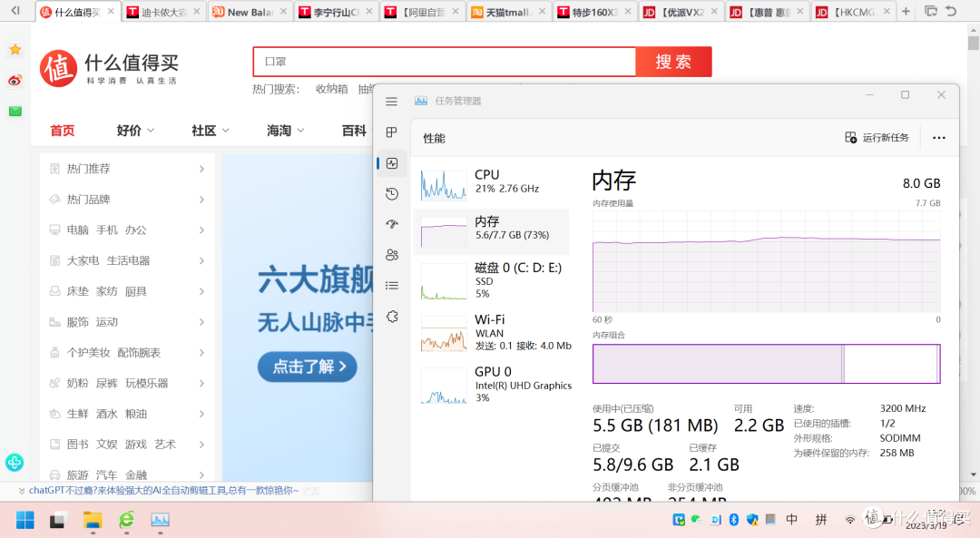Click the teal round icon at sidebar bottom
980x538 pixels.
click(15, 463)
